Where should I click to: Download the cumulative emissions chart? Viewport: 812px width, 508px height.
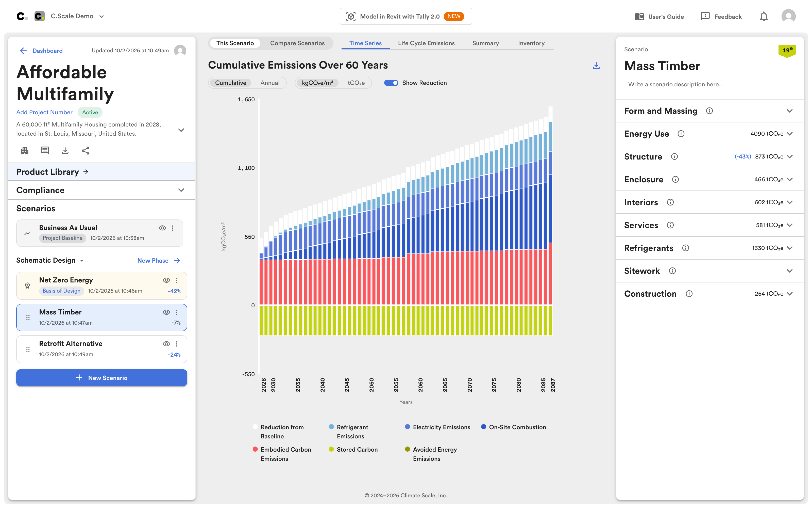(x=596, y=66)
